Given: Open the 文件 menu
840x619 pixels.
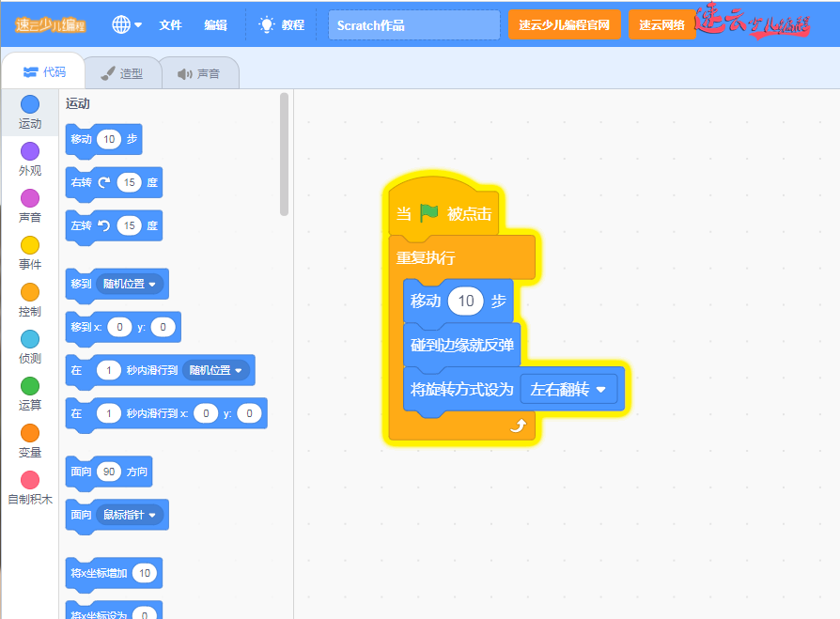Looking at the screenshot, I should pyautogui.click(x=170, y=25).
